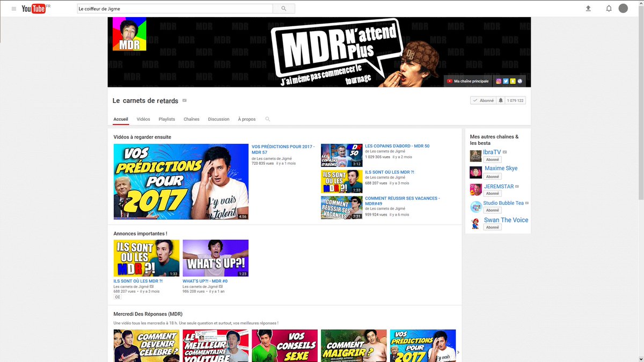The image size is (644, 362).
Task: Open Ils Sont Où Les MDR thumbnail in Annonces
Action: 147,258
